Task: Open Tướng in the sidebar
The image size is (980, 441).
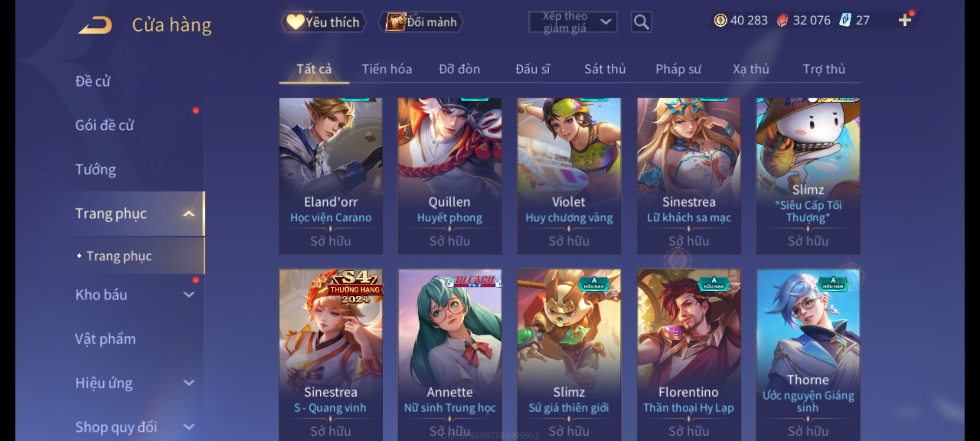Action: click(x=96, y=169)
